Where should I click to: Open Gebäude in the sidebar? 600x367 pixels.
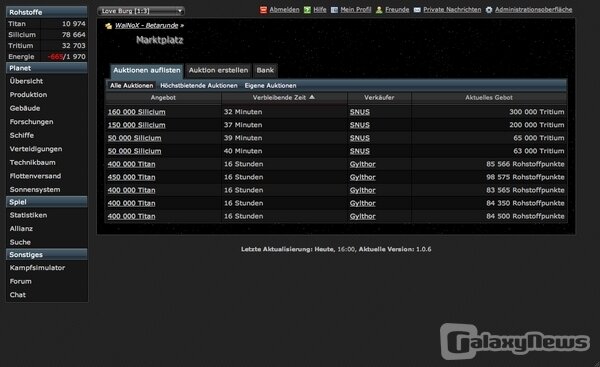25,108
